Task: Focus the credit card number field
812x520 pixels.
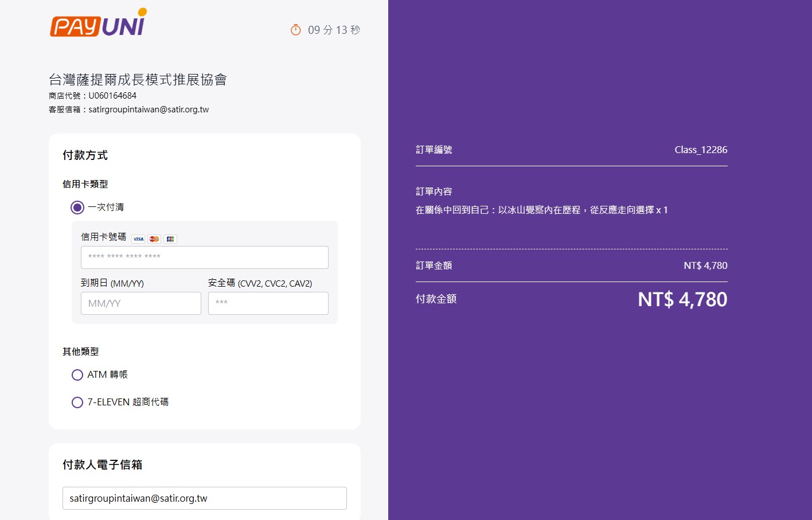Action: point(204,257)
